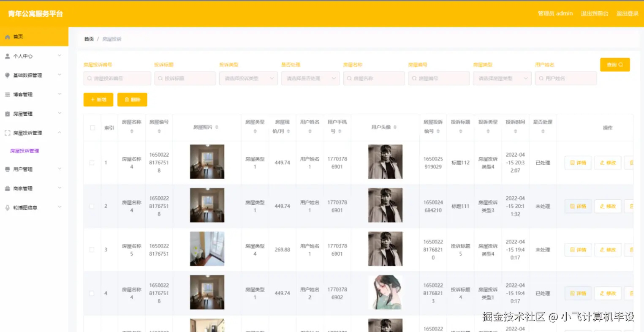Select the purple 房屋投诉管理 submenu item

[x=24, y=151]
